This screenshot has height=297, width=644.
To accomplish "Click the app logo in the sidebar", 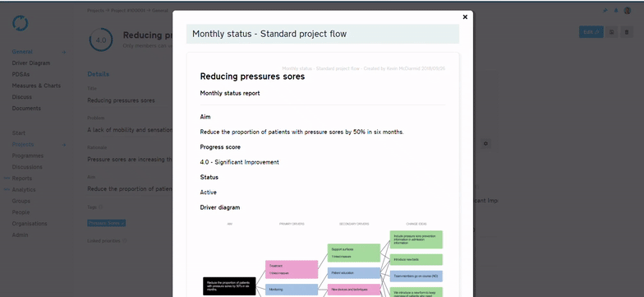I will pos(20,23).
